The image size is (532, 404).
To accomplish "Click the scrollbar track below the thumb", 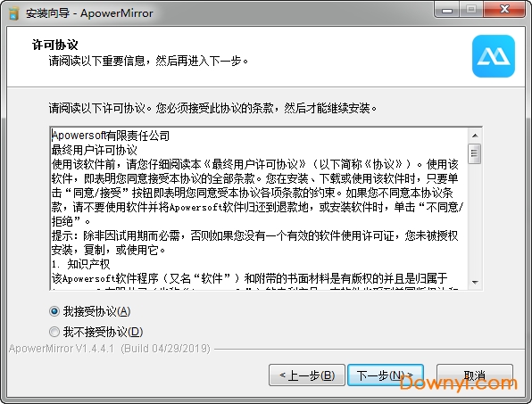I will pyautogui.click(x=475, y=219).
